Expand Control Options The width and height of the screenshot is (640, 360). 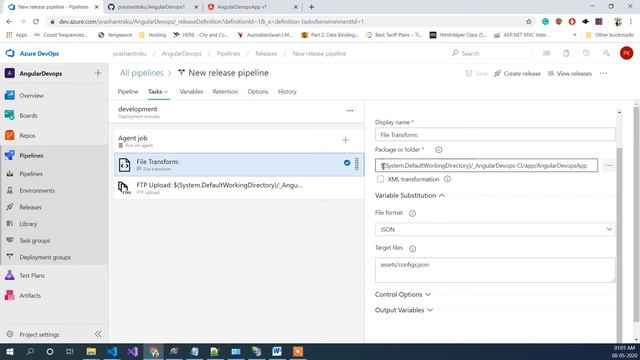click(402, 294)
